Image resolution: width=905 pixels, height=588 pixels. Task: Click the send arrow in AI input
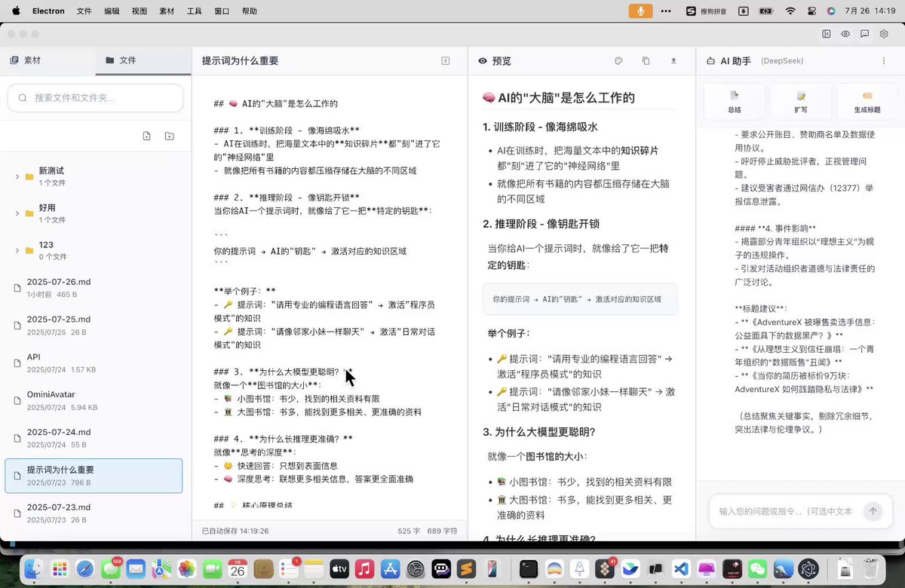click(x=873, y=511)
